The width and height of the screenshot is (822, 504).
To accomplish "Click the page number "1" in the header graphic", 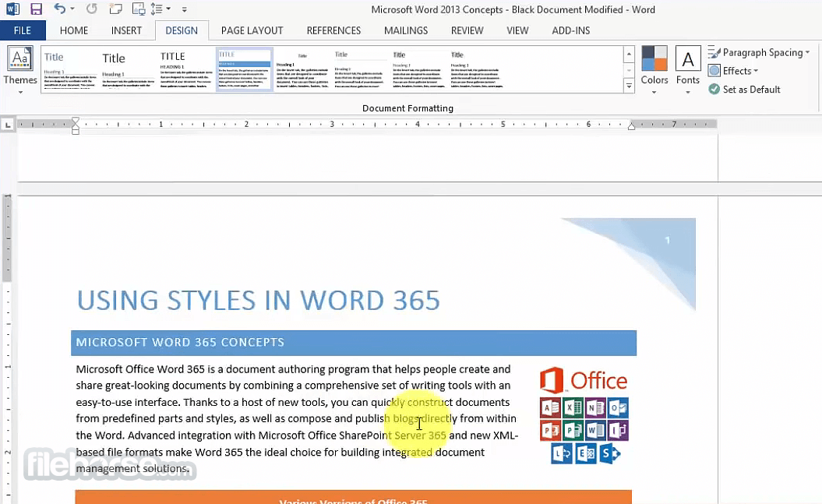I will (668, 240).
